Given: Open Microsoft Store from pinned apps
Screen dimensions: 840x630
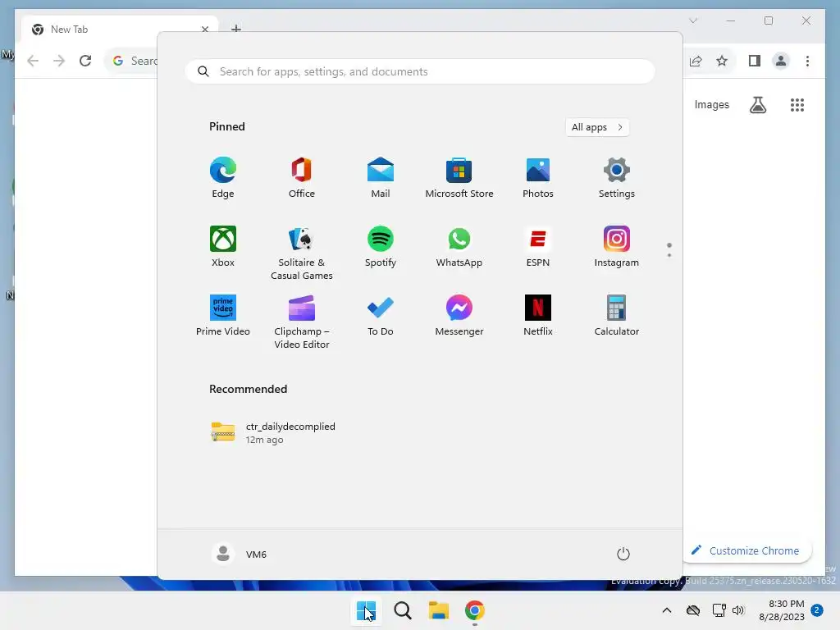Looking at the screenshot, I should coord(459,178).
